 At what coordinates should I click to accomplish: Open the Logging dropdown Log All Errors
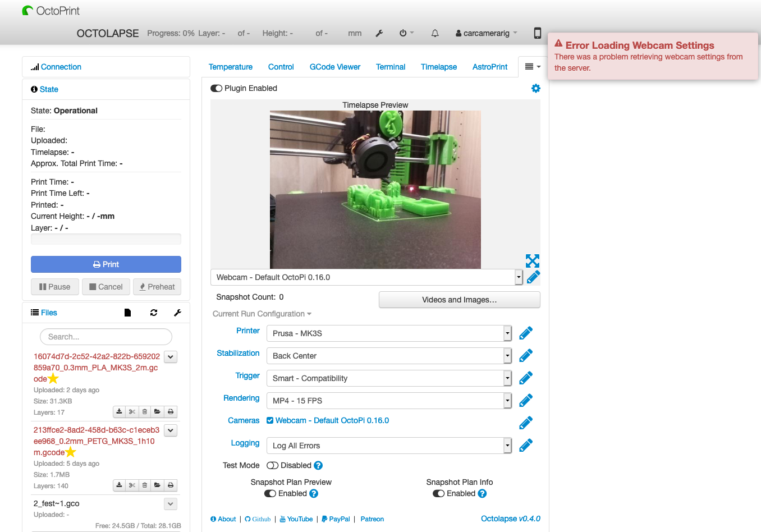point(389,446)
